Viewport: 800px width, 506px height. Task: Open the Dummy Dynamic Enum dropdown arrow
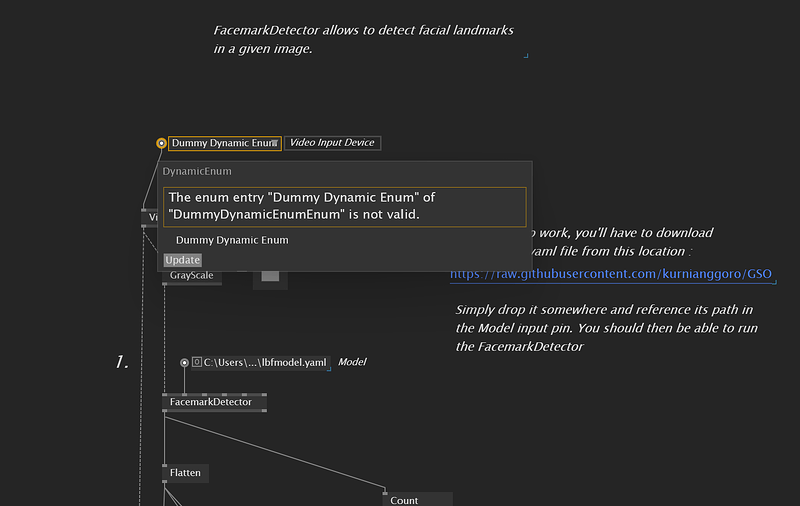point(275,143)
